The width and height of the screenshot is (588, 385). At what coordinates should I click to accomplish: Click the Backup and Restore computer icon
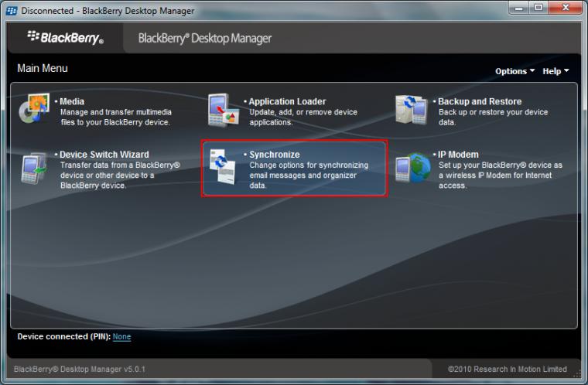pos(412,110)
